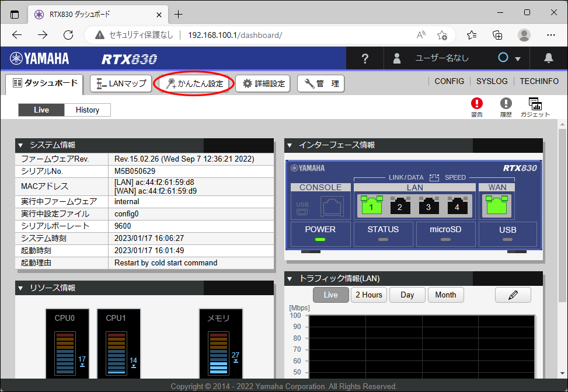Select the Month traffic range
The height and width of the screenshot is (392, 568).
[x=445, y=295]
